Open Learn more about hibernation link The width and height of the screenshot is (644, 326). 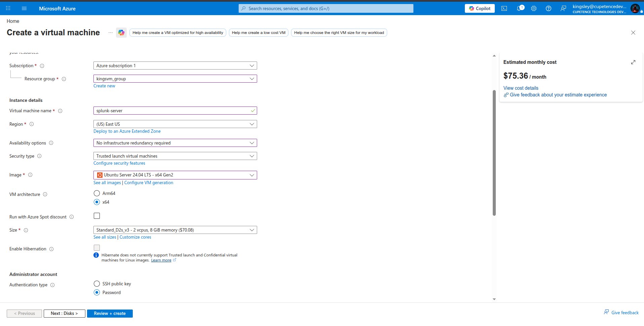point(161,260)
